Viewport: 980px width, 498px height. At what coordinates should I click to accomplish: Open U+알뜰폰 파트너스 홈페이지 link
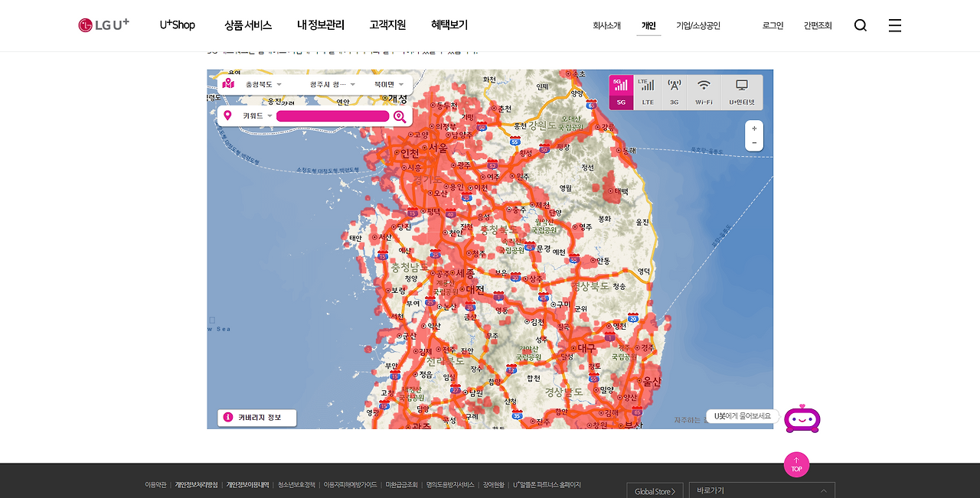(x=547, y=485)
